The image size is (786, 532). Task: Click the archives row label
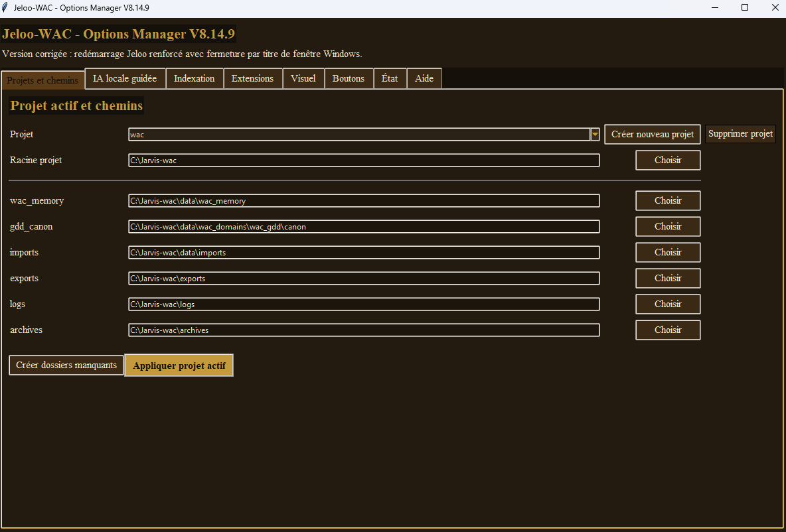click(x=26, y=330)
